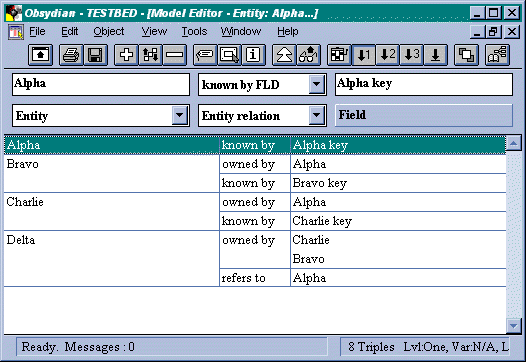This screenshot has height=362, width=526.
Task: Click 'Ready. Messages : 0' in the status bar
Action: tap(78, 347)
